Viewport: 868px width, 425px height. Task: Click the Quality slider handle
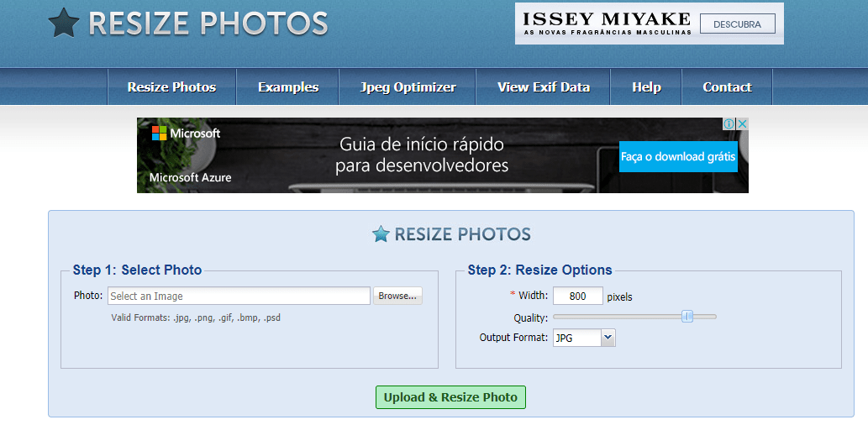point(687,317)
